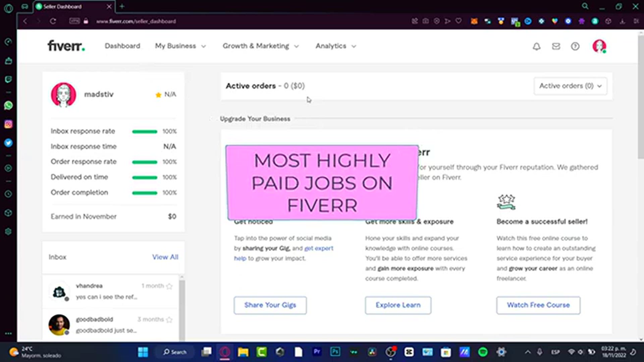Star the vhandrea inbox message
Screen dimensions: 644x362
coord(169,286)
